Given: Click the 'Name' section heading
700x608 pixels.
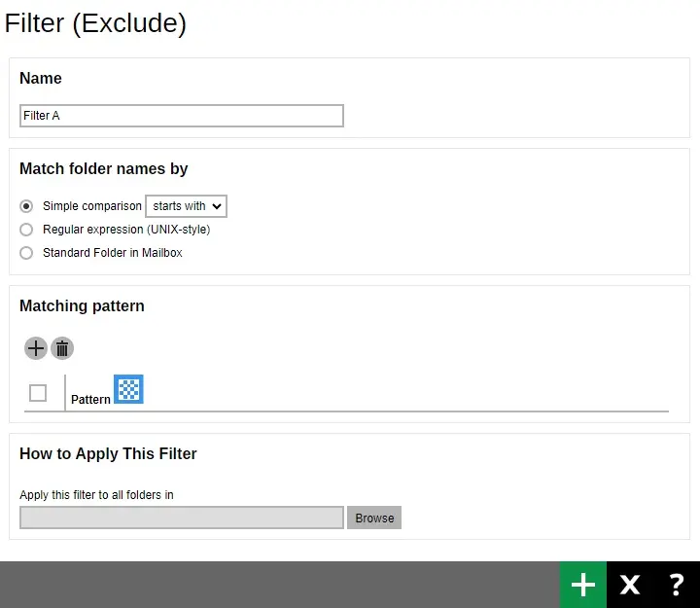Looking at the screenshot, I should pyautogui.click(x=41, y=78).
